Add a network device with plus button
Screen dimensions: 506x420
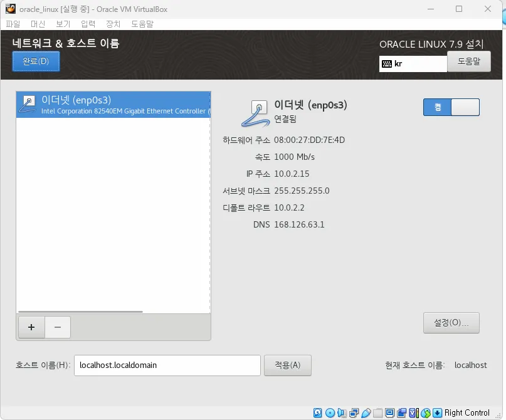[x=31, y=327]
